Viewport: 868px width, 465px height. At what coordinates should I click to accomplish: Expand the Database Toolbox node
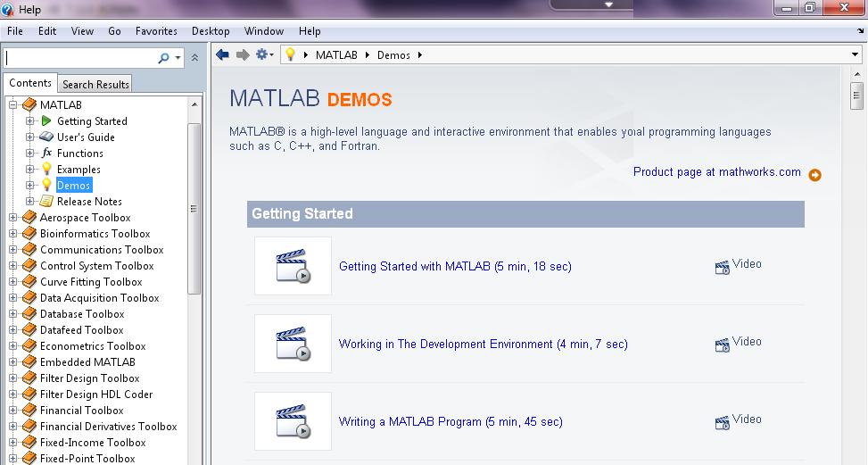coord(12,314)
